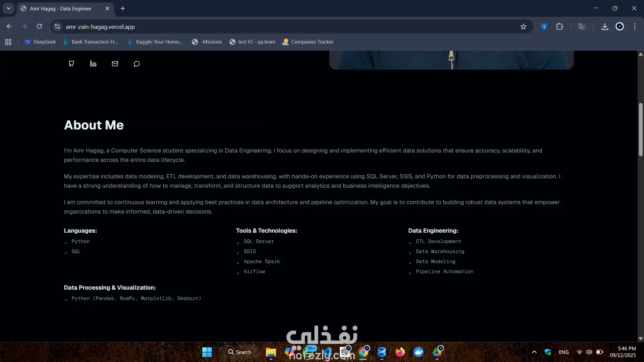
Task: Expand hidden system tray icons chevron
Action: (x=534, y=352)
